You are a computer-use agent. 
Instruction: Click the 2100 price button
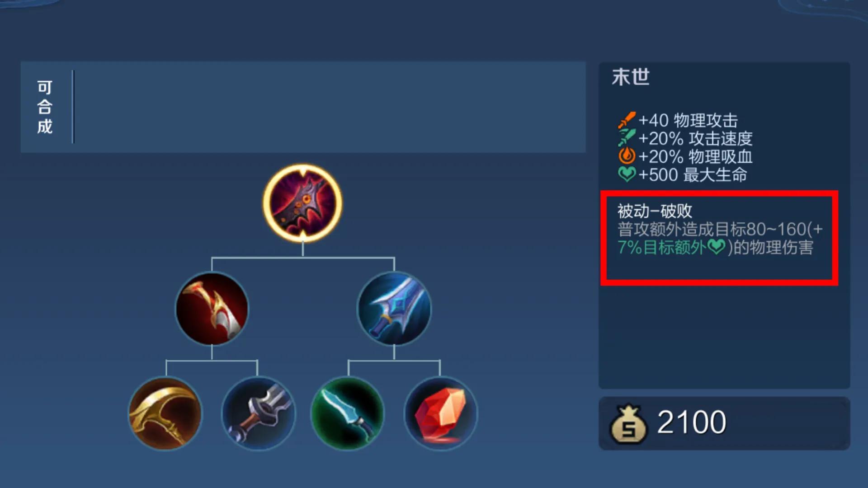pos(724,423)
